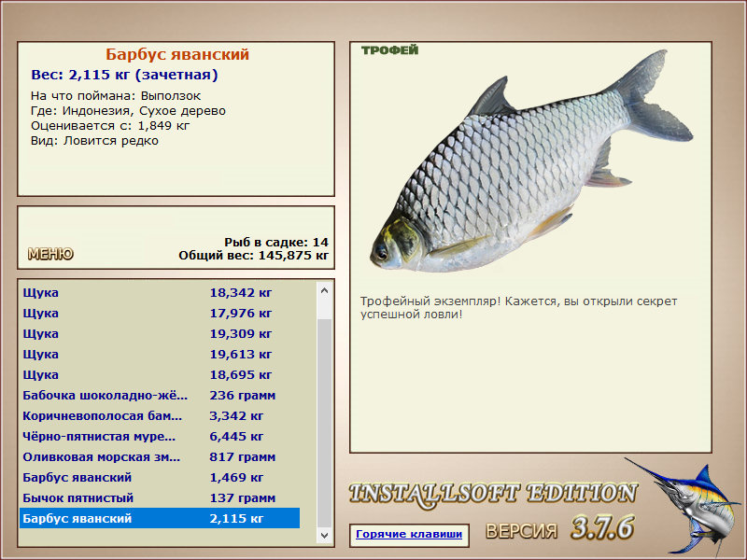747x560 pixels.
Task: Select the highlighted Барбус яванский 2,115 кг row
Action: (160, 518)
